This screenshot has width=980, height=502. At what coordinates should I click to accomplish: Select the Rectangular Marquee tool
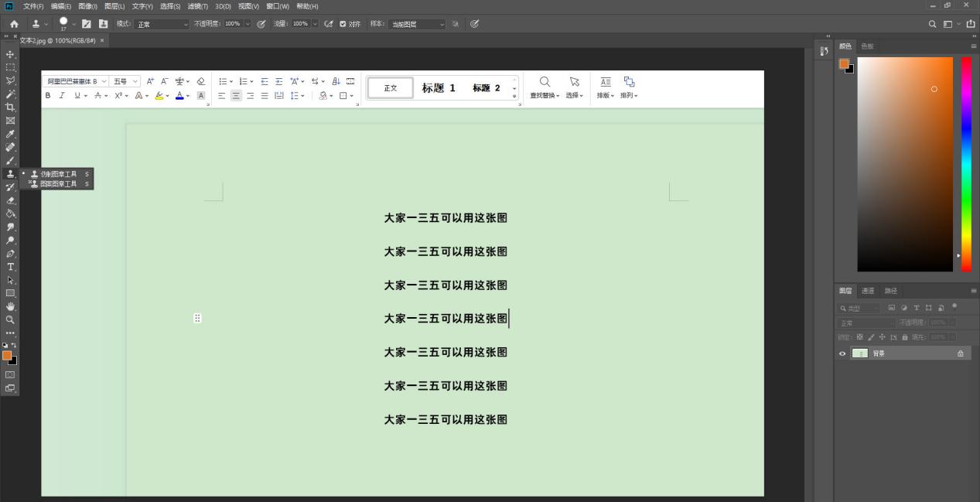click(x=10, y=67)
